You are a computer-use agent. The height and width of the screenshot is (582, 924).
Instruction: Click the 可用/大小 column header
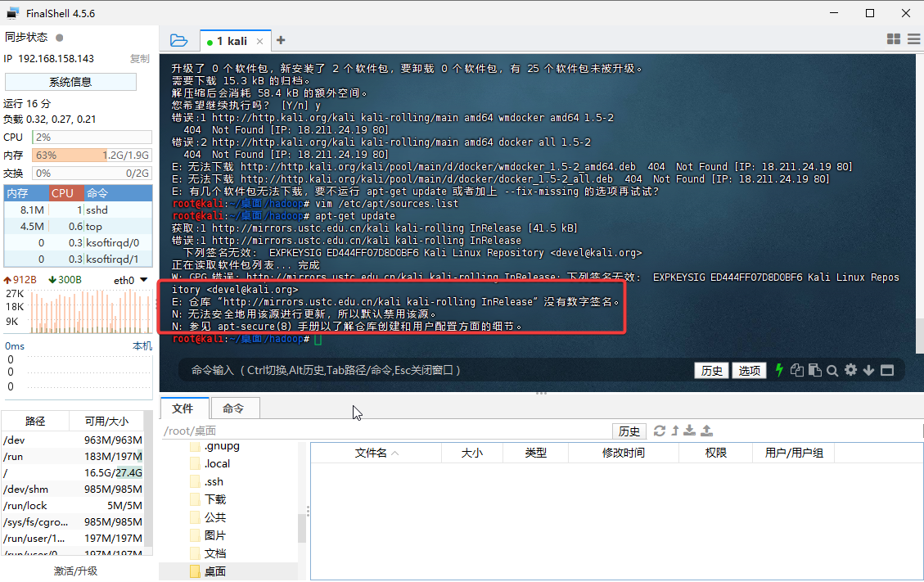pyautogui.click(x=106, y=421)
